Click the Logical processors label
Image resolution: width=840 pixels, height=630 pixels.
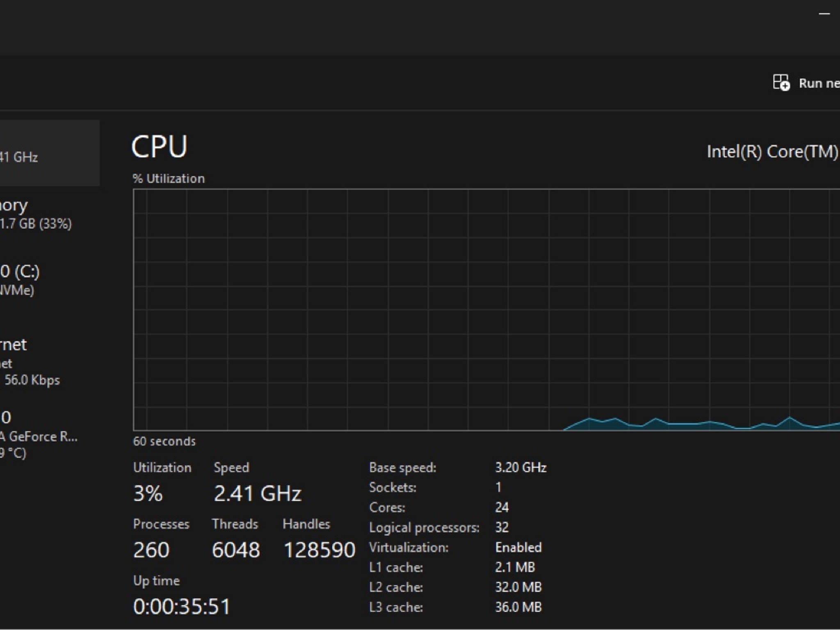[424, 527]
